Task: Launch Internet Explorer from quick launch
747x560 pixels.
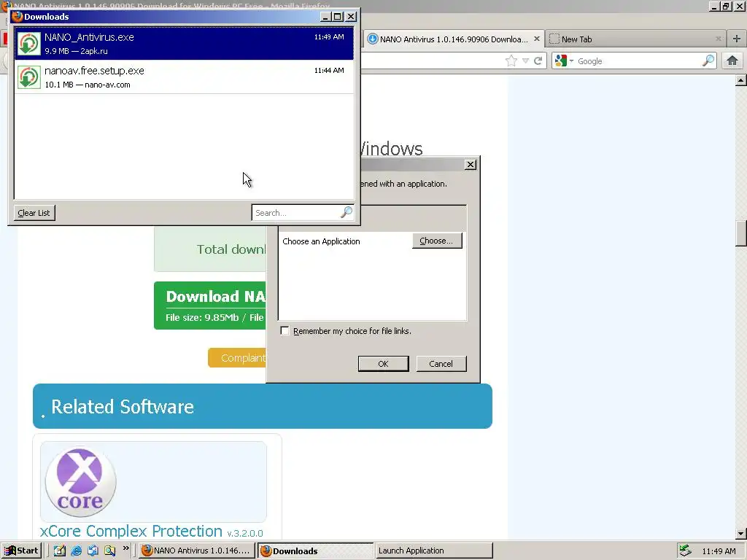Action: click(76, 551)
